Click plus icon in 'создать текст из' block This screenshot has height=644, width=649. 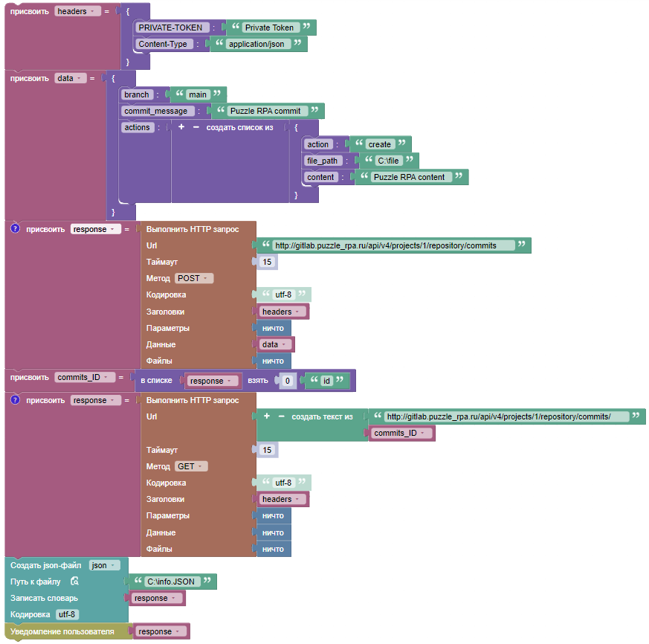click(x=267, y=416)
